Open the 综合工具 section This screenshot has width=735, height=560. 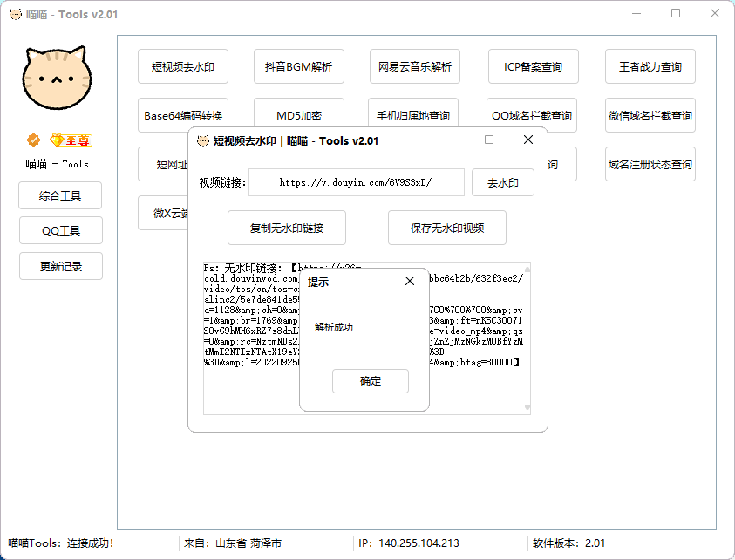60,195
